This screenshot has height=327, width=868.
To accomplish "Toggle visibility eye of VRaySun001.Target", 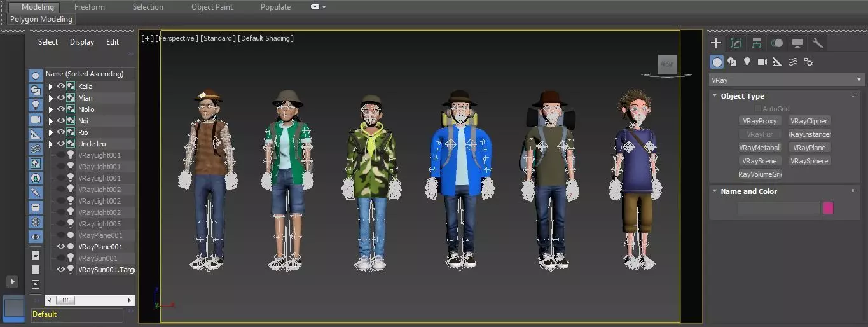I will point(61,270).
